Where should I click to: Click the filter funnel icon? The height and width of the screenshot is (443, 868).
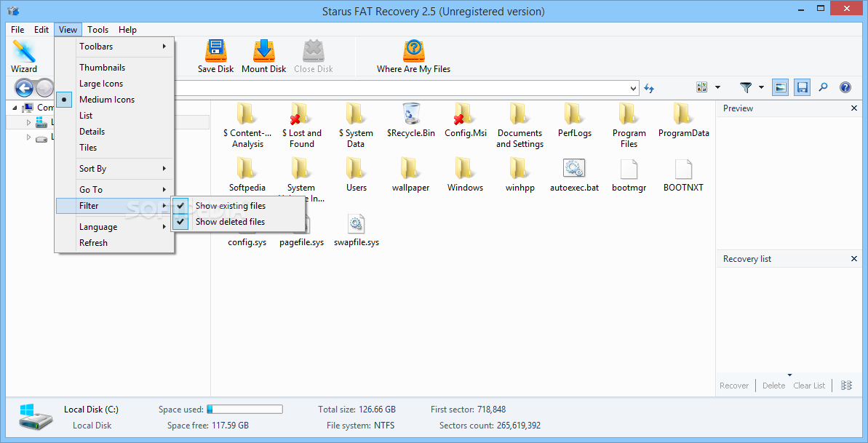click(x=746, y=87)
